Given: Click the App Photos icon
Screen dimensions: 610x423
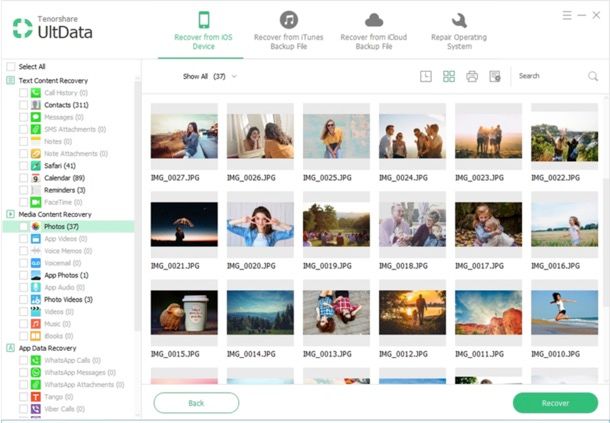Looking at the screenshot, I should tap(36, 275).
